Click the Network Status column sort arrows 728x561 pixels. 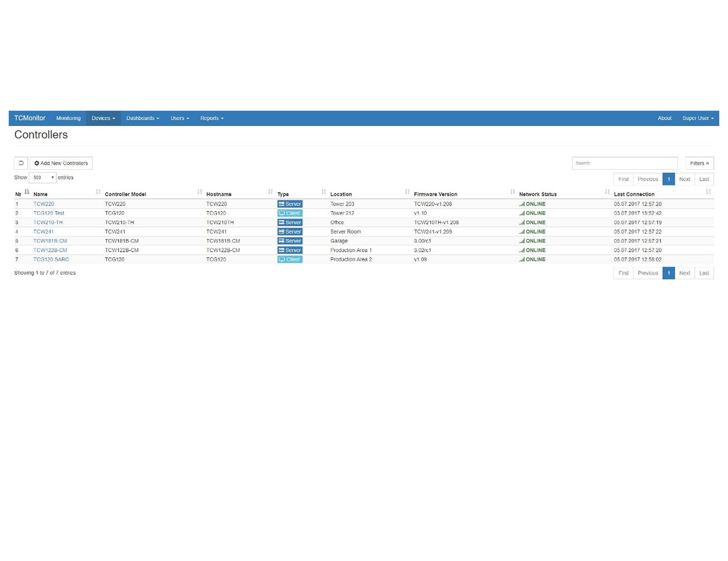click(607, 192)
